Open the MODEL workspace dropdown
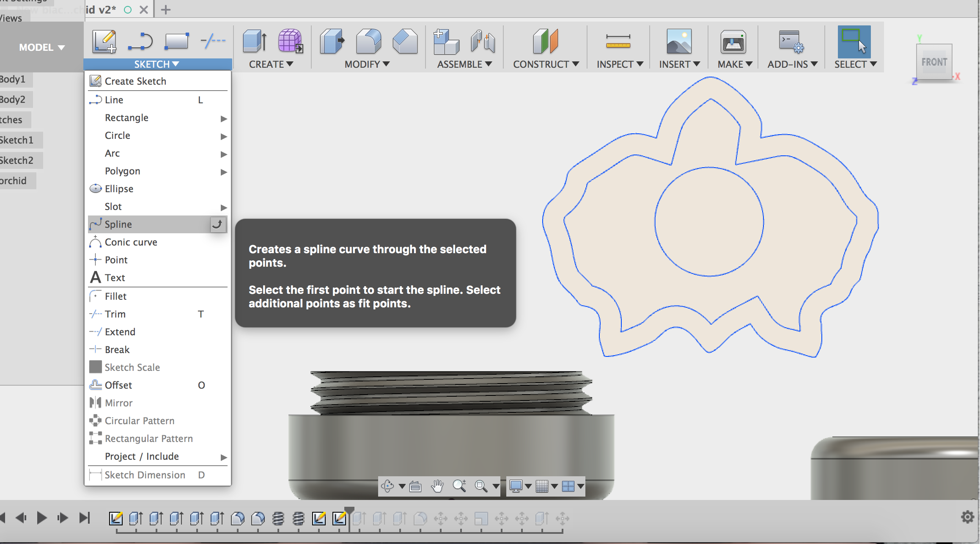This screenshot has height=544, width=980. (x=41, y=47)
